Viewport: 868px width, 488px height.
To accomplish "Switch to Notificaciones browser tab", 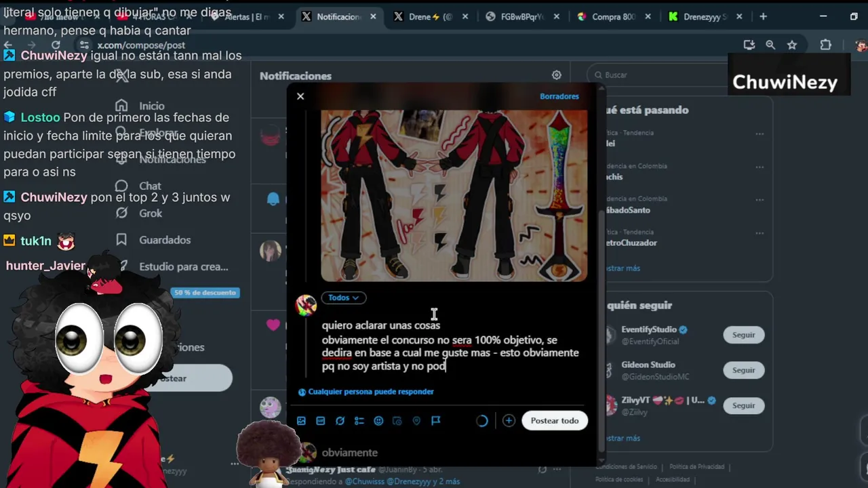I will coord(339,17).
